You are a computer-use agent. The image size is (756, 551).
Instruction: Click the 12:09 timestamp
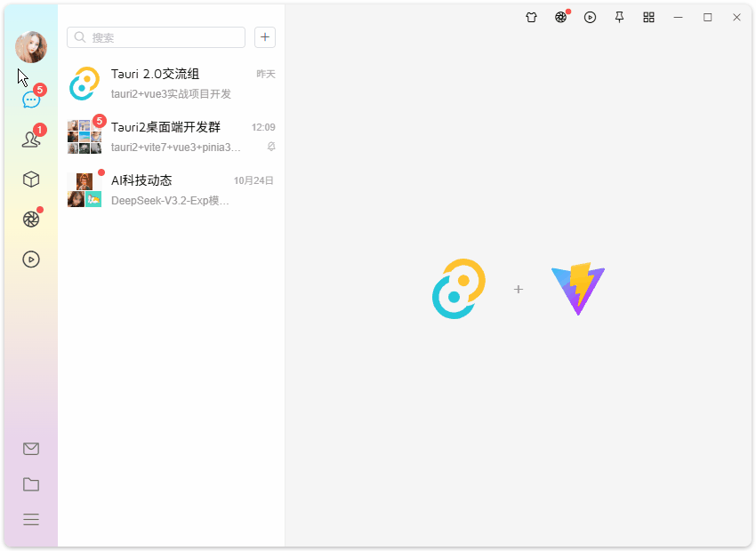[263, 127]
